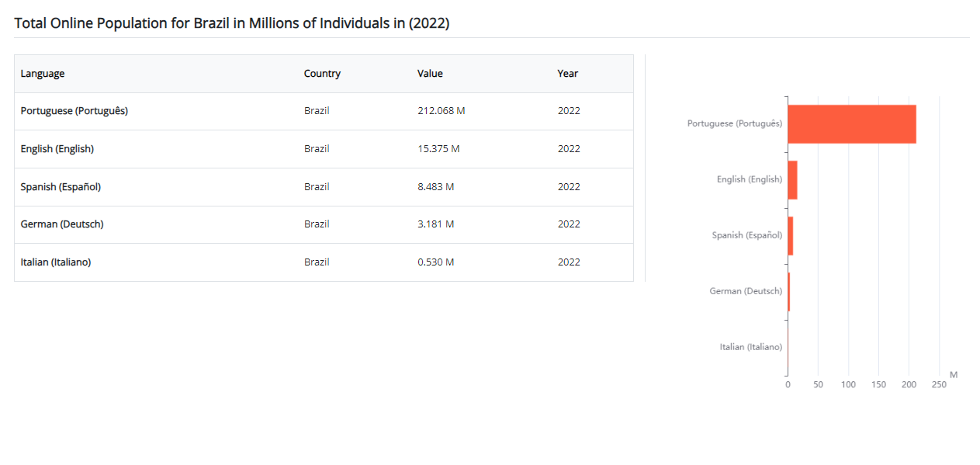The height and width of the screenshot is (465, 980).
Task: Click the Total Online Population heading
Action: tap(232, 23)
